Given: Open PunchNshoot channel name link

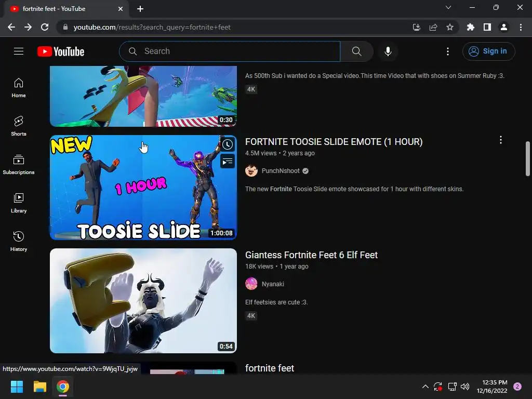Looking at the screenshot, I should pos(281,171).
